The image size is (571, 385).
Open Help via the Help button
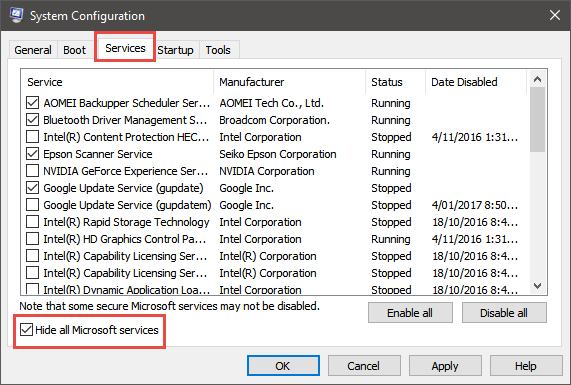[x=526, y=366]
